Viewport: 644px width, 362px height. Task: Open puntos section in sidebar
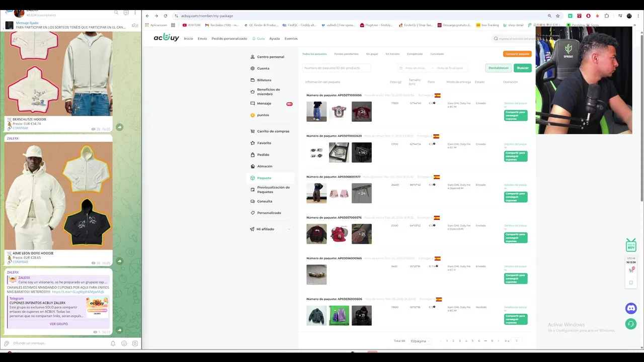click(x=263, y=115)
